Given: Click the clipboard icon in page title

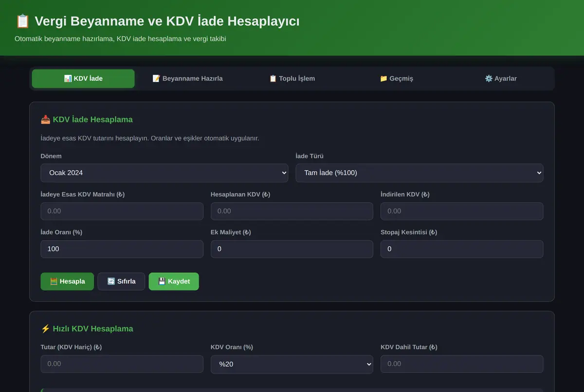Looking at the screenshot, I should click(x=22, y=21).
